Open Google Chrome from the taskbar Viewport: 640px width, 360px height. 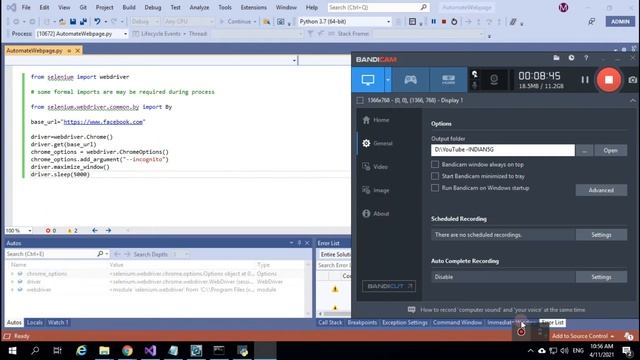(x=127, y=351)
